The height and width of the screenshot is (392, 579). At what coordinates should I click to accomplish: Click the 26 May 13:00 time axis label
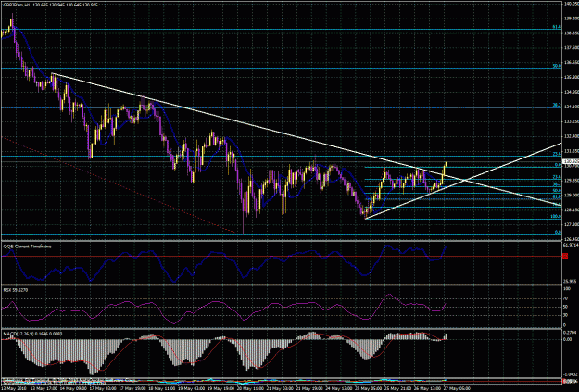[x=426, y=389]
